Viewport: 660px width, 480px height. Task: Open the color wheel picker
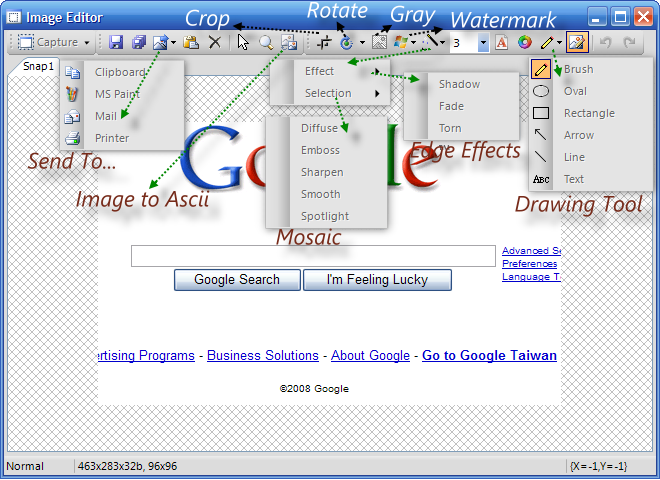coord(524,43)
